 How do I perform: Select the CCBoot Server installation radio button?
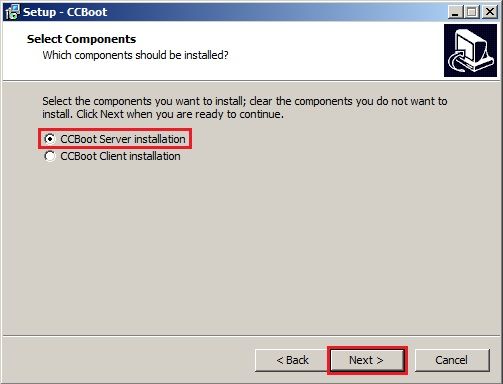[x=50, y=139]
